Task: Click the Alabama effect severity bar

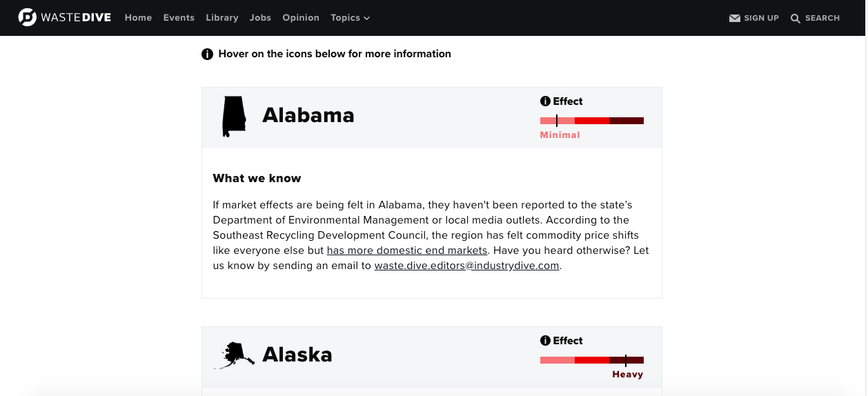Action: tap(591, 121)
